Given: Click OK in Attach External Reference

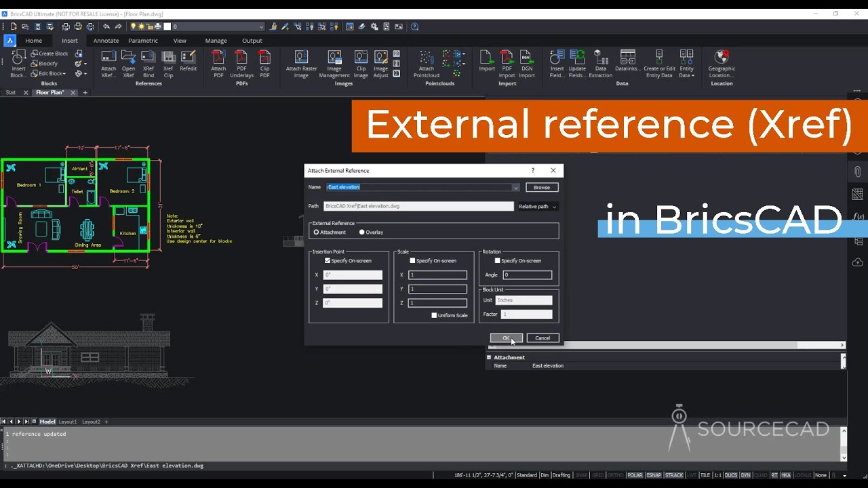Looking at the screenshot, I should (x=506, y=338).
